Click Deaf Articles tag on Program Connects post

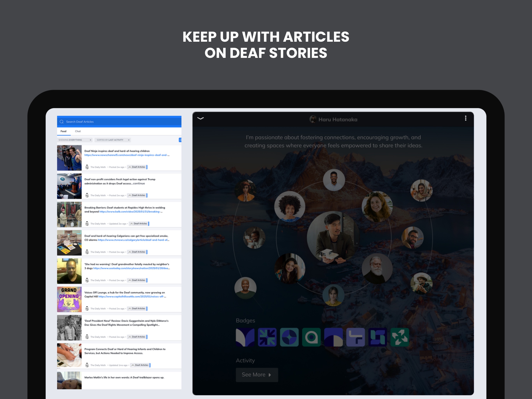click(x=140, y=365)
